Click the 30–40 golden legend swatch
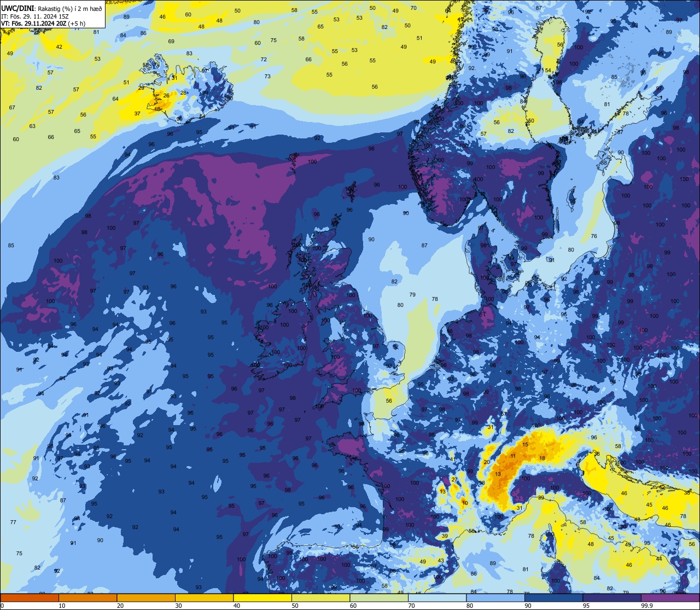The height and width of the screenshot is (610, 700). (x=204, y=597)
